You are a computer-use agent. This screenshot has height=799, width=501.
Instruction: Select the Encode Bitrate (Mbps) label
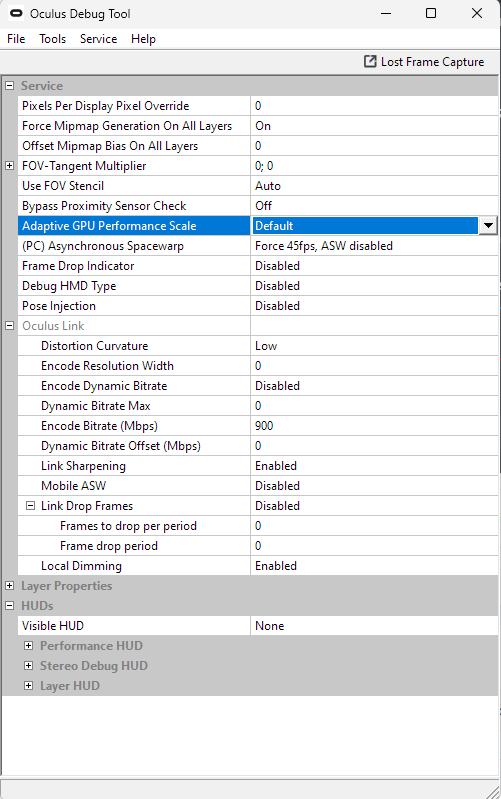(99, 425)
